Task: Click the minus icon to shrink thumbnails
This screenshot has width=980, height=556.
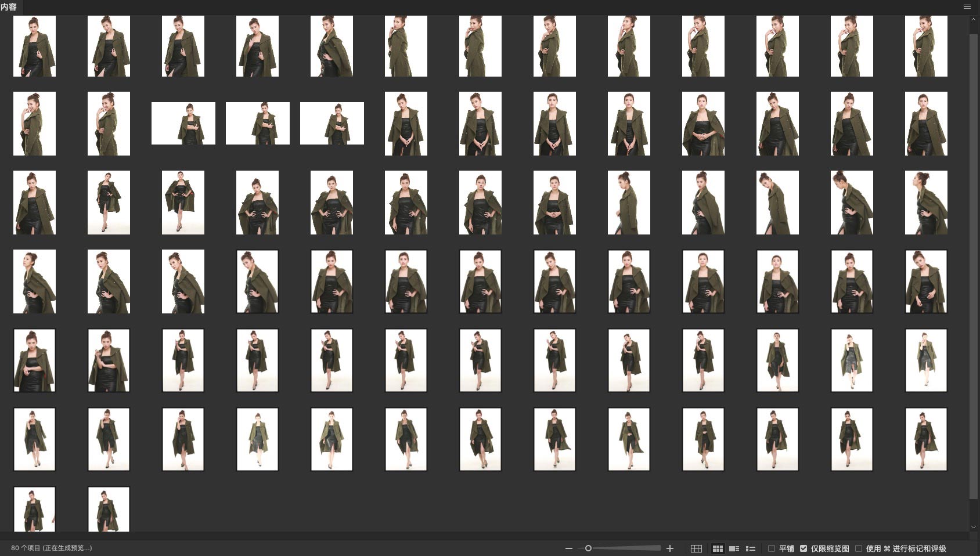Action: pyautogui.click(x=569, y=548)
